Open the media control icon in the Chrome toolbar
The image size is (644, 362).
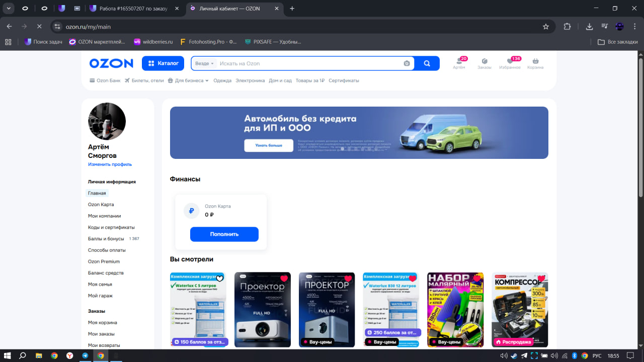pos(605,27)
